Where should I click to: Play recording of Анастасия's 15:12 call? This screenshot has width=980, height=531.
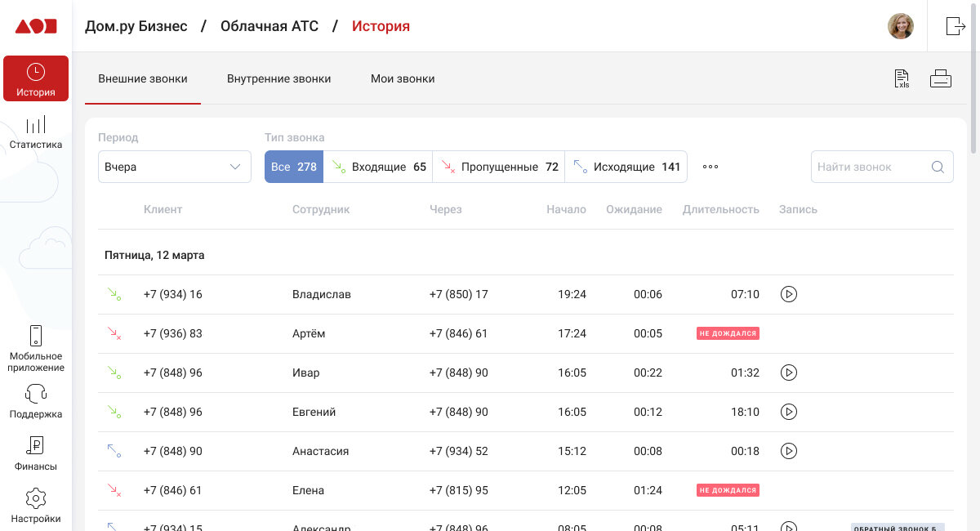[788, 451]
